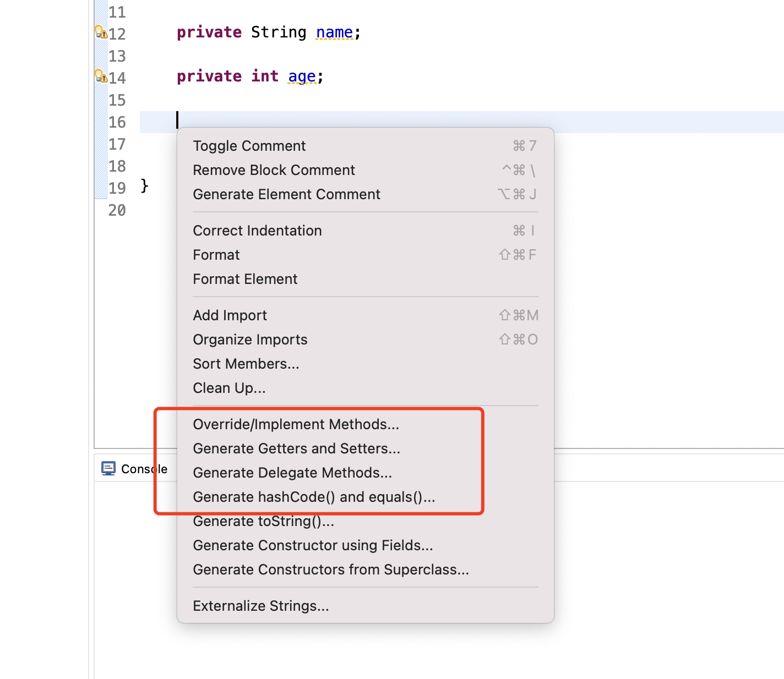Click the warning lightbulb on line 12
Screen dimensions: 784x679
click(x=101, y=32)
